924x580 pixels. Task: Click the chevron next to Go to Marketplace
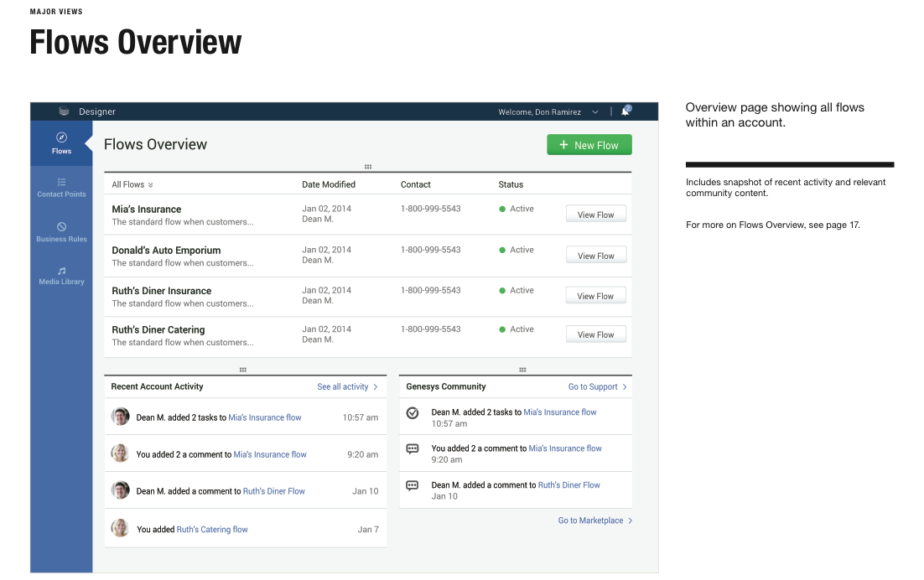click(630, 520)
